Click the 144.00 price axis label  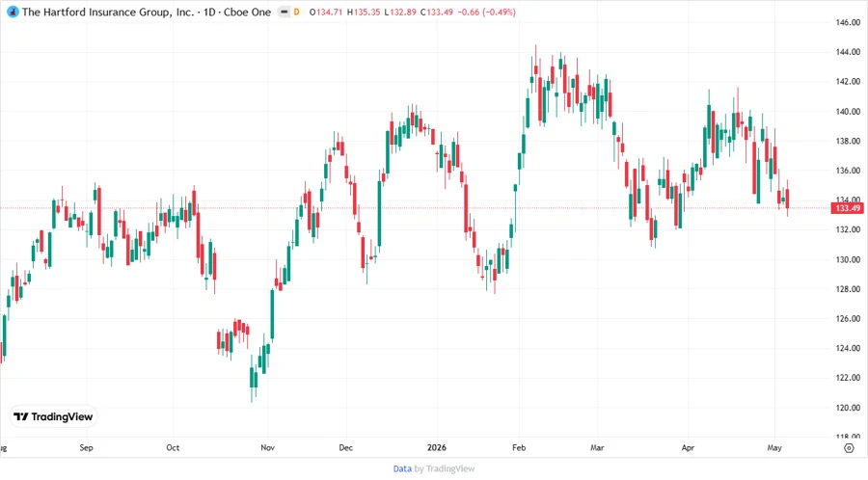point(848,52)
